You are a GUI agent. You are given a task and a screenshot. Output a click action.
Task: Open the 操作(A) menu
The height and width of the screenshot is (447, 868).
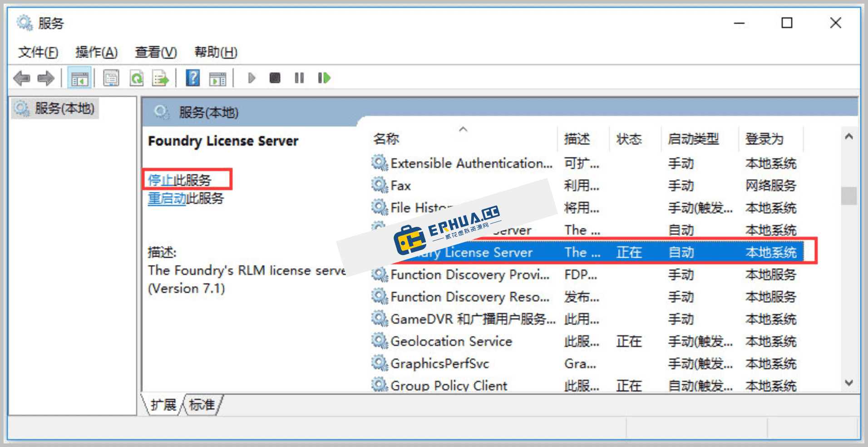click(x=96, y=52)
